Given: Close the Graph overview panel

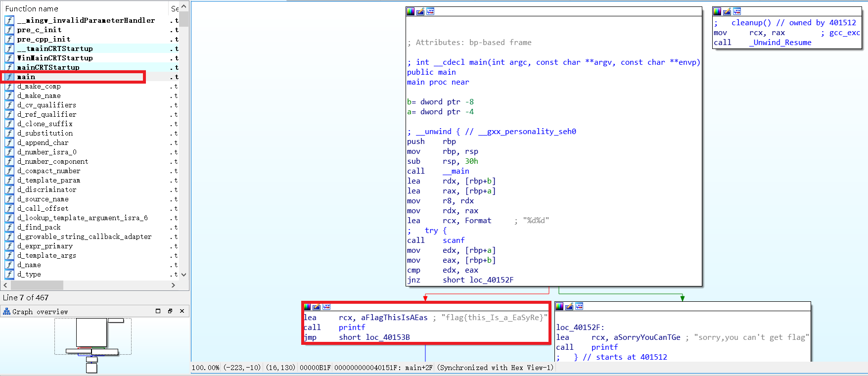Looking at the screenshot, I should click(182, 311).
